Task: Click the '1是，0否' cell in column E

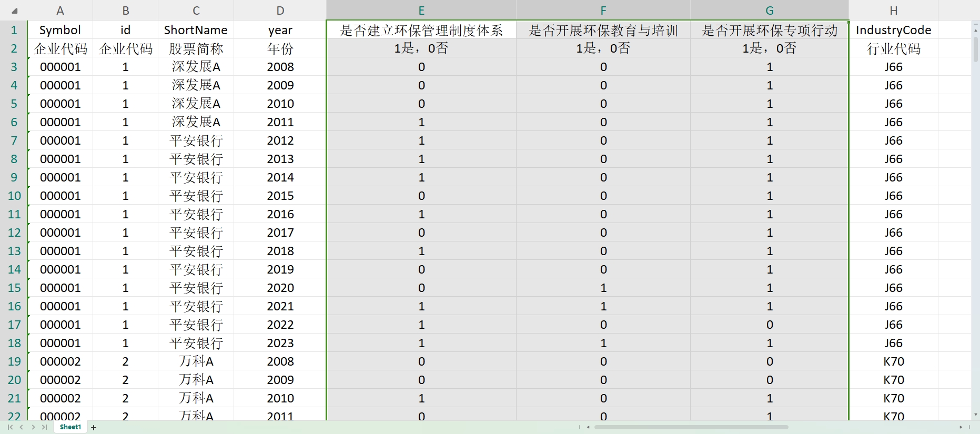Action: click(x=421, y=48)
